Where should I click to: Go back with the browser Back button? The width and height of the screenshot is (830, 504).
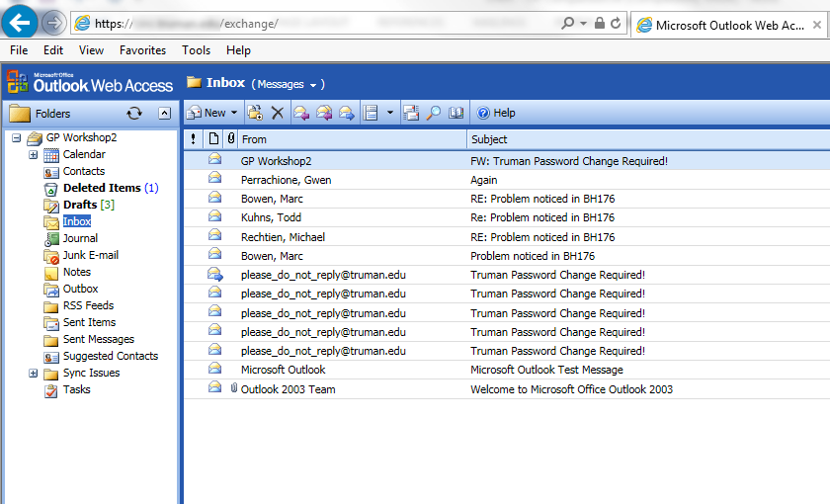pyautogui.click(x=20, y=22)
